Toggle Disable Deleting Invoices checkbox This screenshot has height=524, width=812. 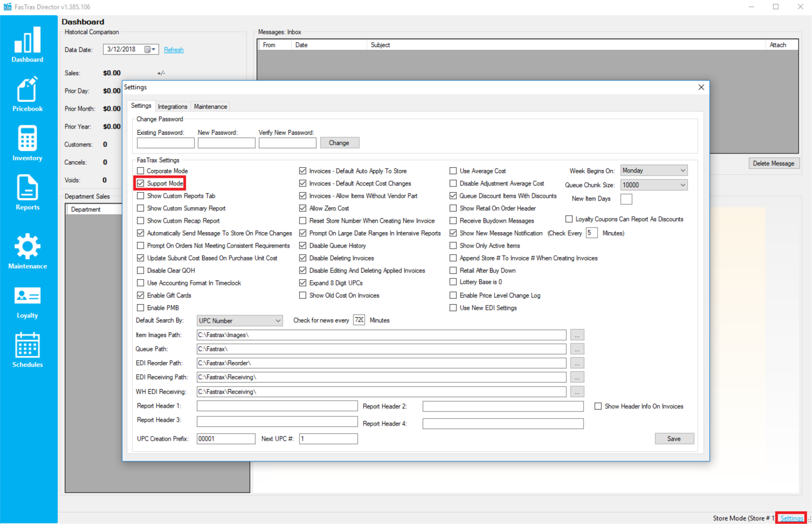tap(302, 258)
